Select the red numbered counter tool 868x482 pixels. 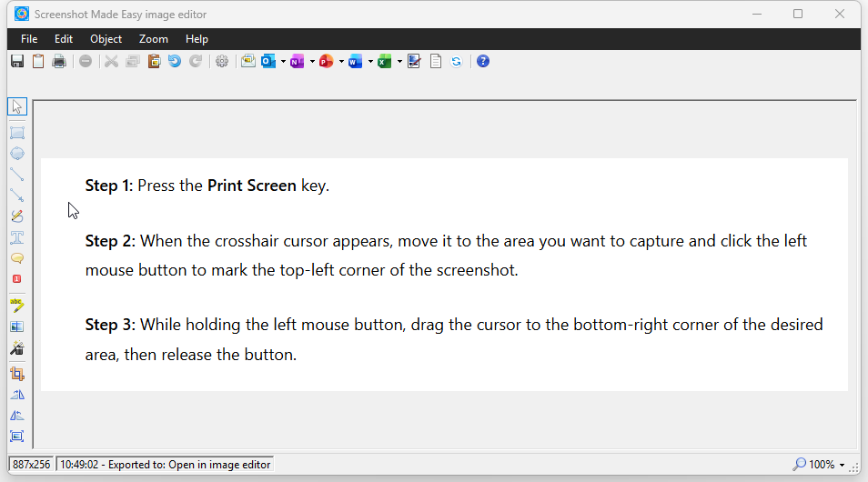16,279
